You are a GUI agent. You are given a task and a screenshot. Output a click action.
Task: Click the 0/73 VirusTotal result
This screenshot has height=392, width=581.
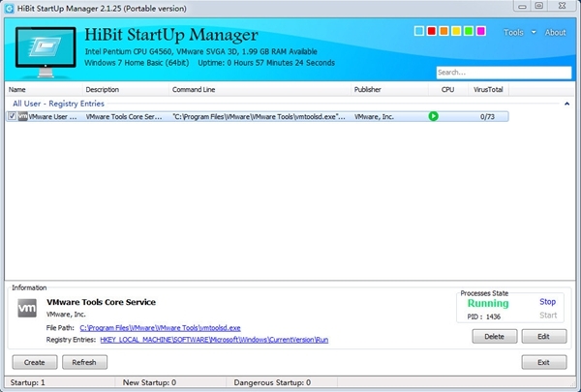487,117
